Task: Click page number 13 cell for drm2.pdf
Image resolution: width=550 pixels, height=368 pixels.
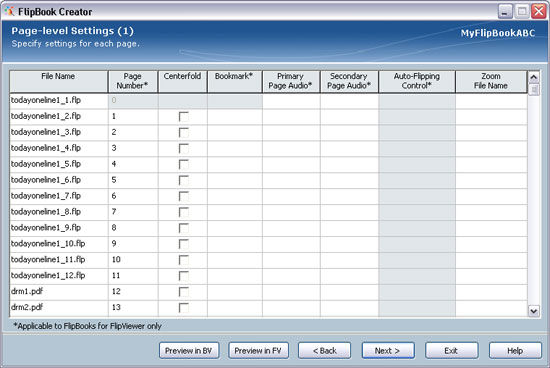Action: (133, 308)
